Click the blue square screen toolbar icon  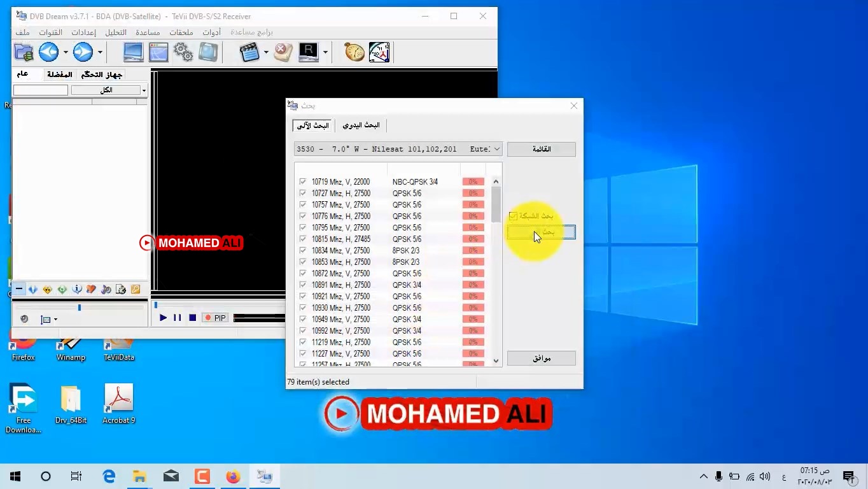tap(208, 52)
